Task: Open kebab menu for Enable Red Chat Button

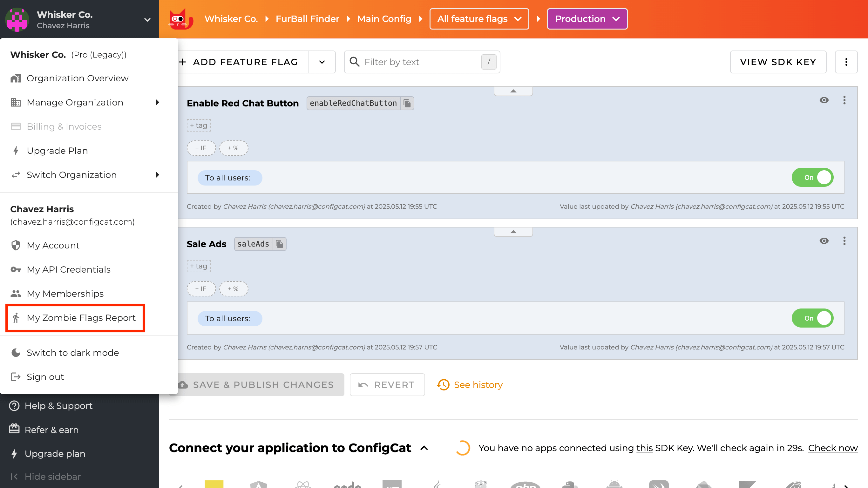Action: 844,100
